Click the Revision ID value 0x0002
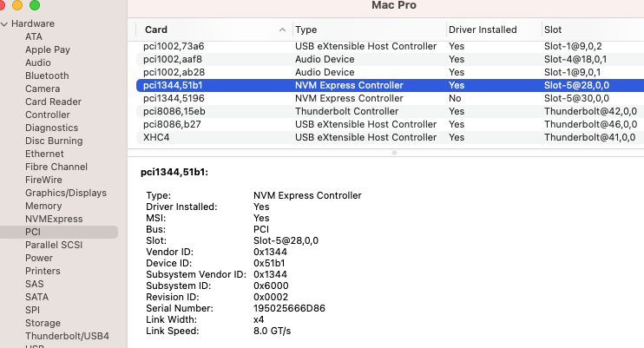Screen dimensions: 644x348 coord(271,297)
